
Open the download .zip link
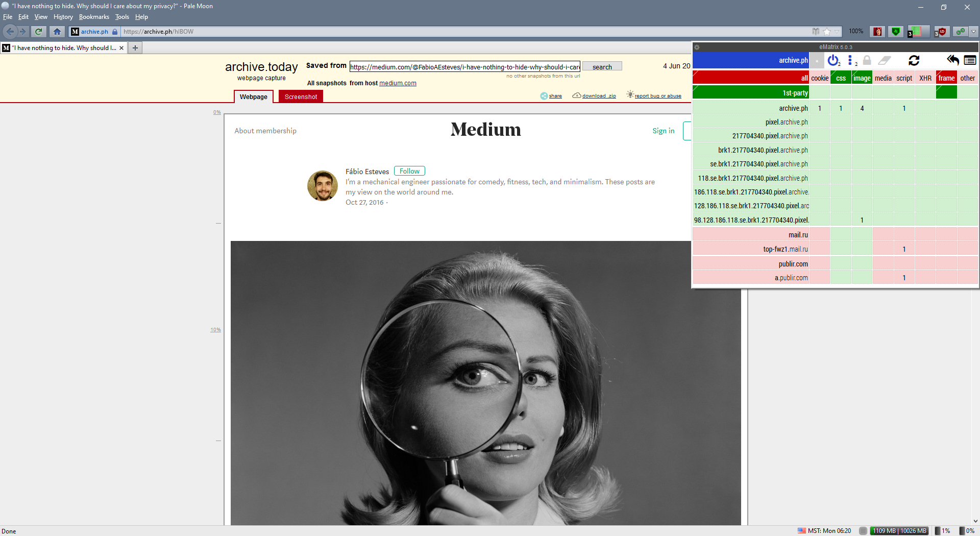(599, 95)
